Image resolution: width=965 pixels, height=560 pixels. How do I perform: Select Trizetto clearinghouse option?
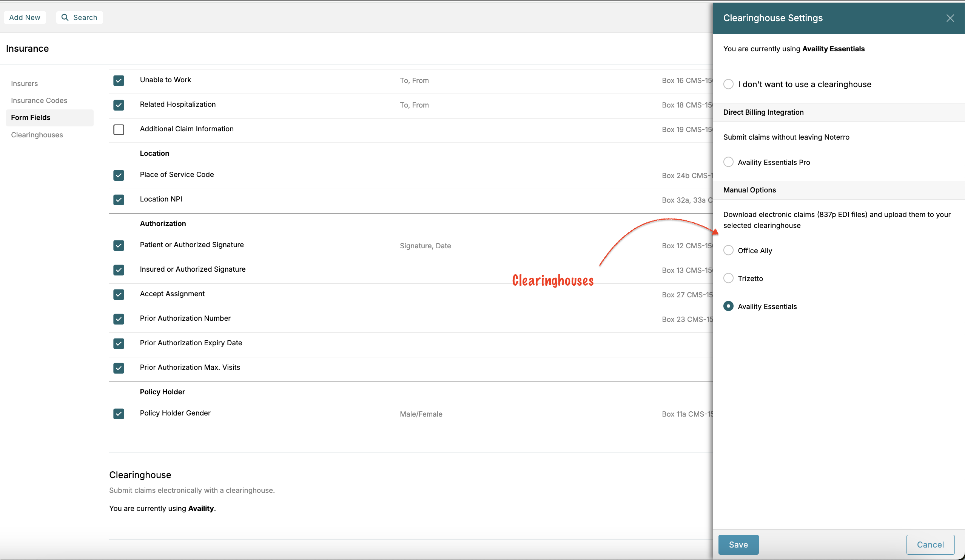pos(728,278)
